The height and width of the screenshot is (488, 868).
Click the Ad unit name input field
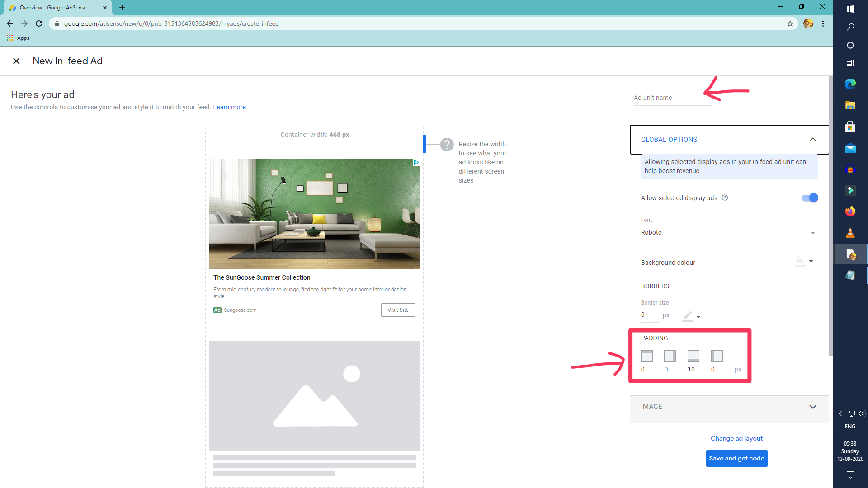(673, 98)
